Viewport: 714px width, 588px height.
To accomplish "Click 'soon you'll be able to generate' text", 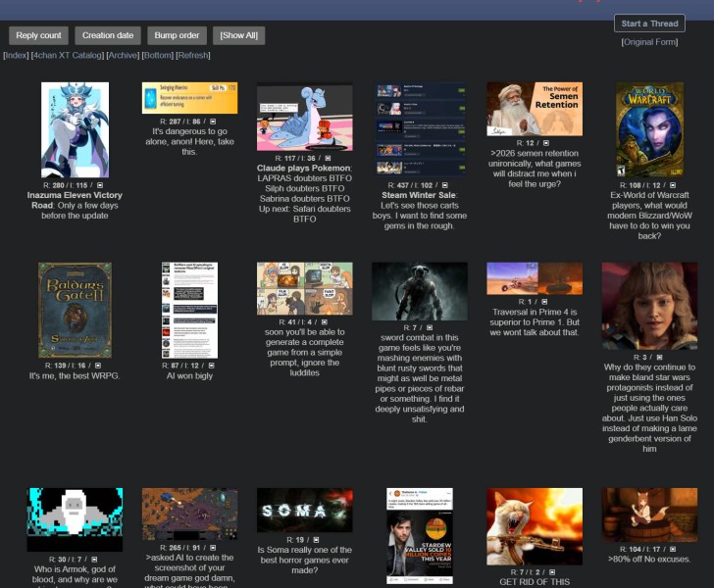I will click(305, 352).
